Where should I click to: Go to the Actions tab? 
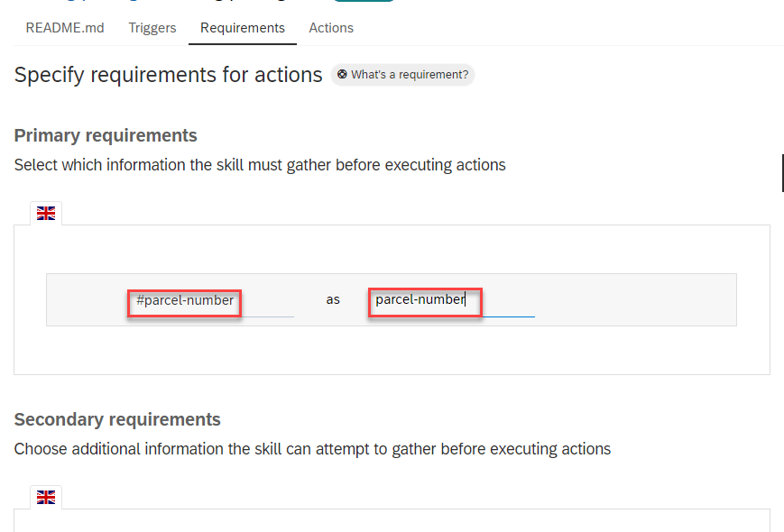tap(331, 28)
